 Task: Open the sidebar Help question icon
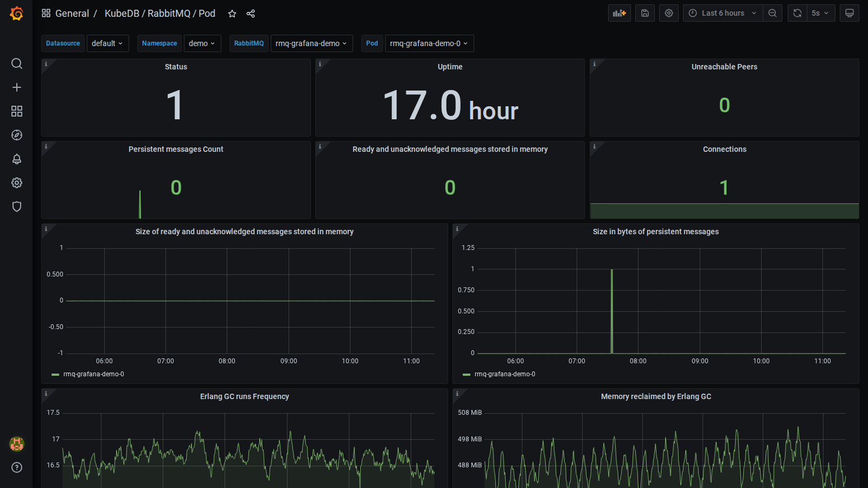point(17,467)
